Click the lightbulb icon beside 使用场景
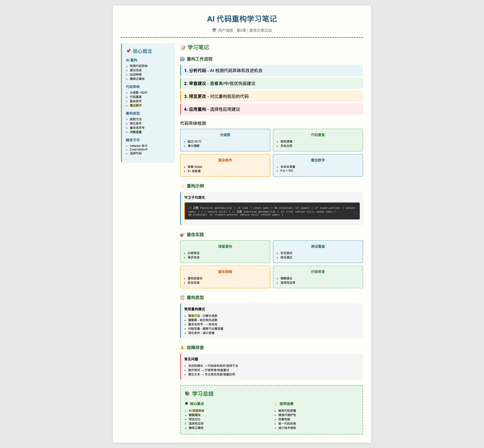Viewport: 484px width, 448px height. tap(276, 404)
